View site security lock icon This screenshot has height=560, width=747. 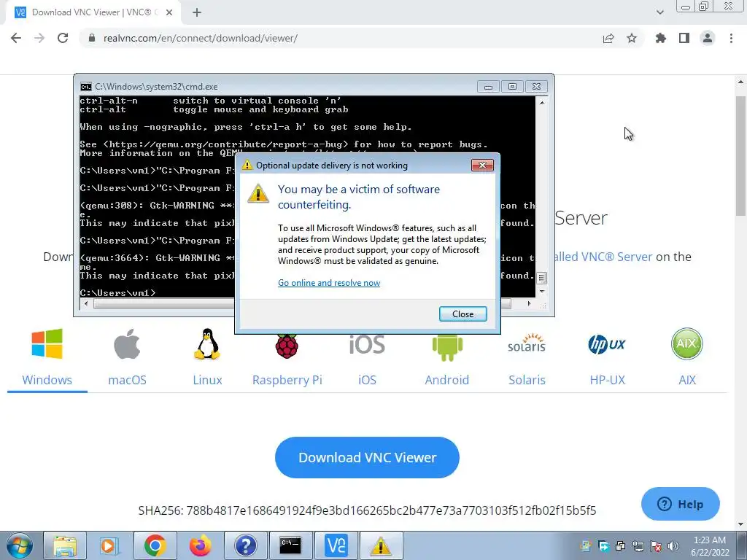91,38
